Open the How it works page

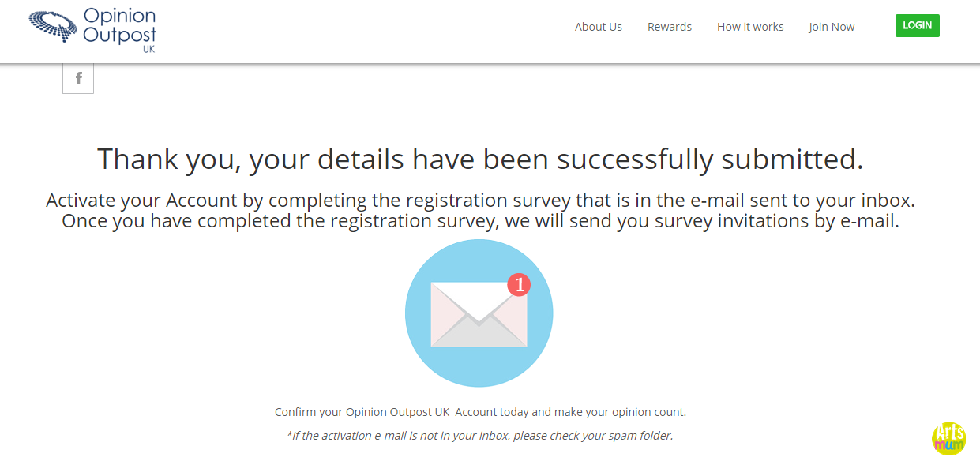tap(750, 27)
